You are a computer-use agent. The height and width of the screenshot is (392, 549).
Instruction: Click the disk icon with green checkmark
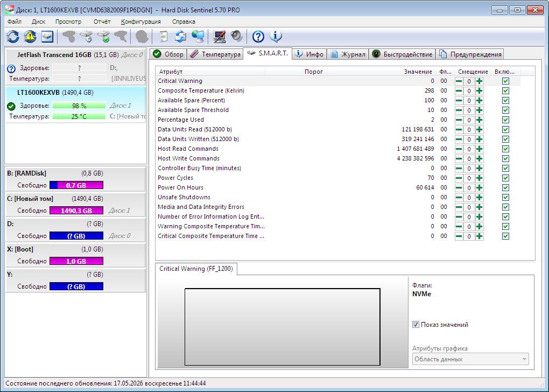[x=104, y=37]
